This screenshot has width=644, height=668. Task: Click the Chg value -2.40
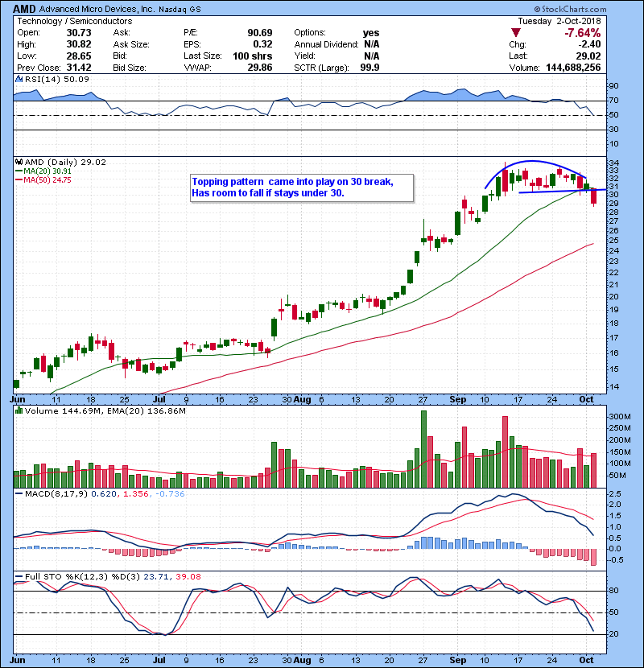(589, 44)
